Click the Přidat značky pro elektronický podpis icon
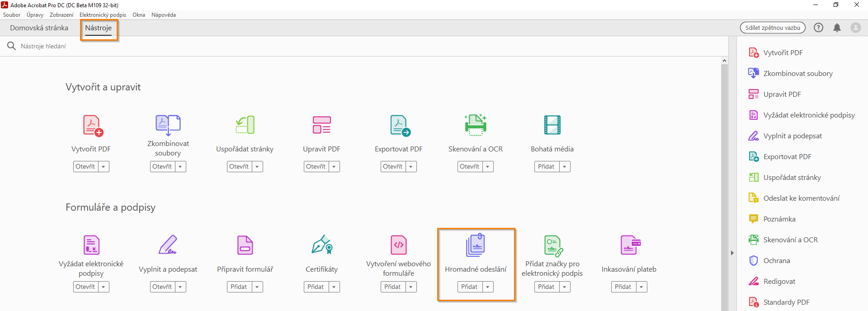This screenshot has width=868, height=311. click(553, 246)
